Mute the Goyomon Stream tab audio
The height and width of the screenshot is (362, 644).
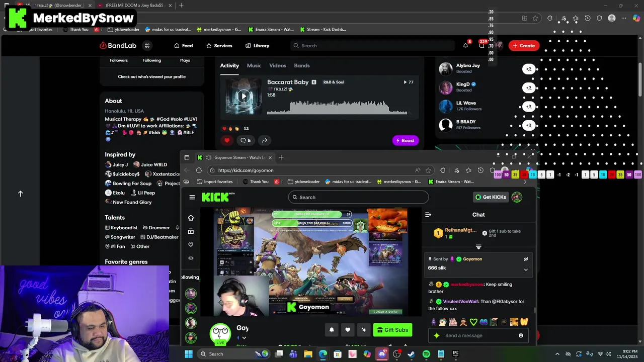coord(208,157)
